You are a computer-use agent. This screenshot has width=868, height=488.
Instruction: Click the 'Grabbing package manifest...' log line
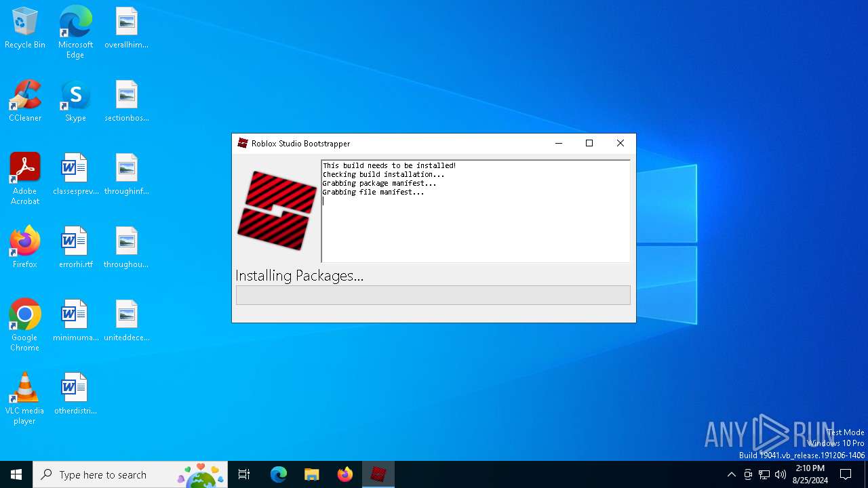(379, 183)
